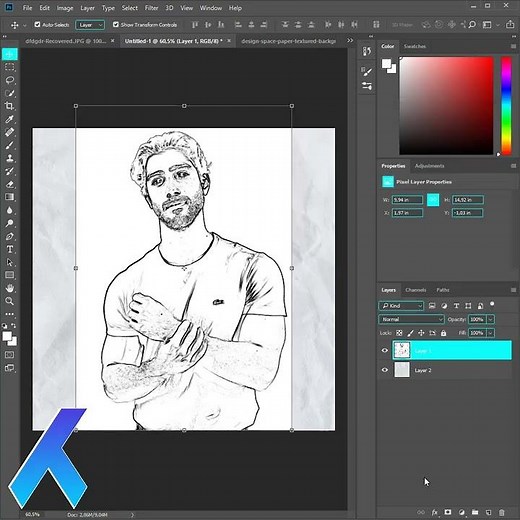Open the Kind layer filter dropdown
This screenshot has width=520, height=520.
tap(401, 306)
